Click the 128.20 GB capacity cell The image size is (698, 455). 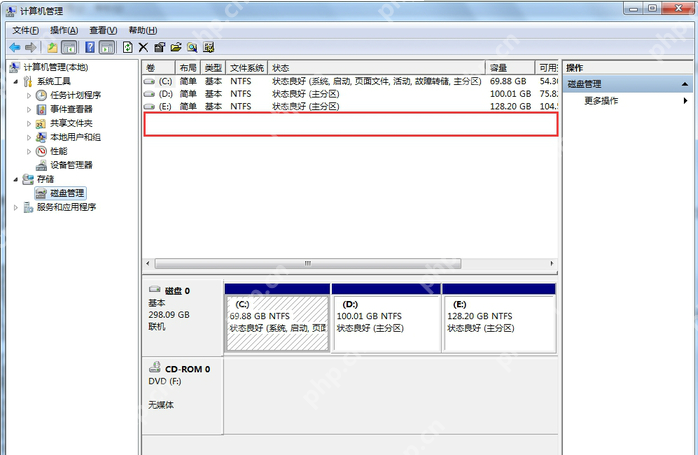pyautogui.click(x=511, y=106)
